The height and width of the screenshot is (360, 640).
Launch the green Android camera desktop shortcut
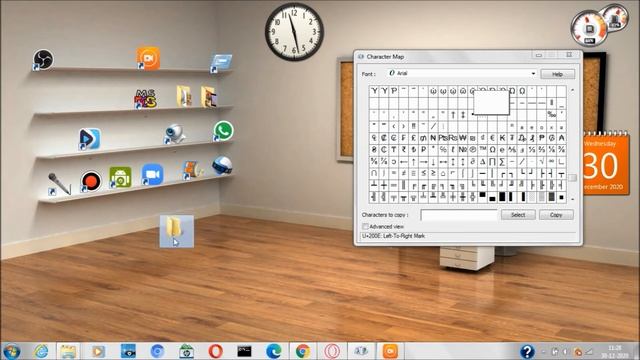[x=120, y=177]
